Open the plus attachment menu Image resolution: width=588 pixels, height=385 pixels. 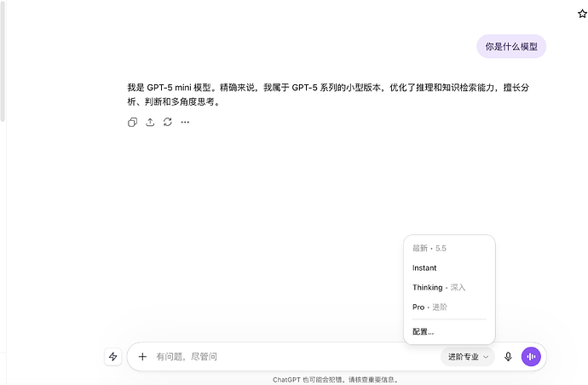point(142,357)
